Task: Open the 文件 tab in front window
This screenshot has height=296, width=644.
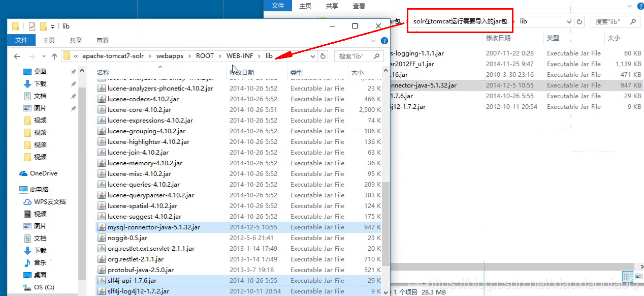Action: 21,40
